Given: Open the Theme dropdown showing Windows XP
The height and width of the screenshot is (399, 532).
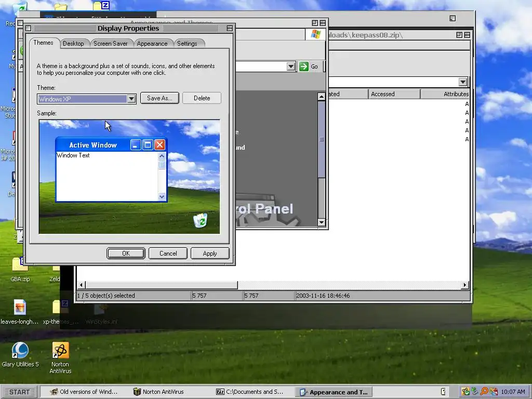Looking at the screenshot, I should (x=131, y=99).
